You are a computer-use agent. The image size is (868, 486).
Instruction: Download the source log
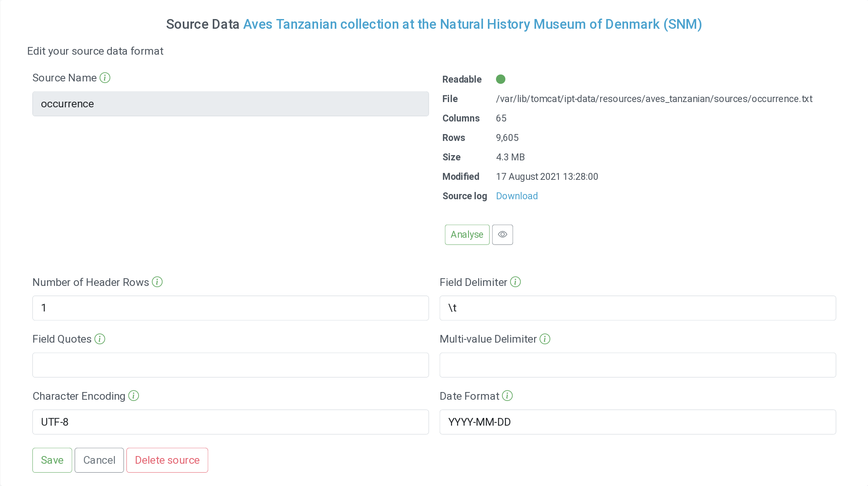(517, 196)
